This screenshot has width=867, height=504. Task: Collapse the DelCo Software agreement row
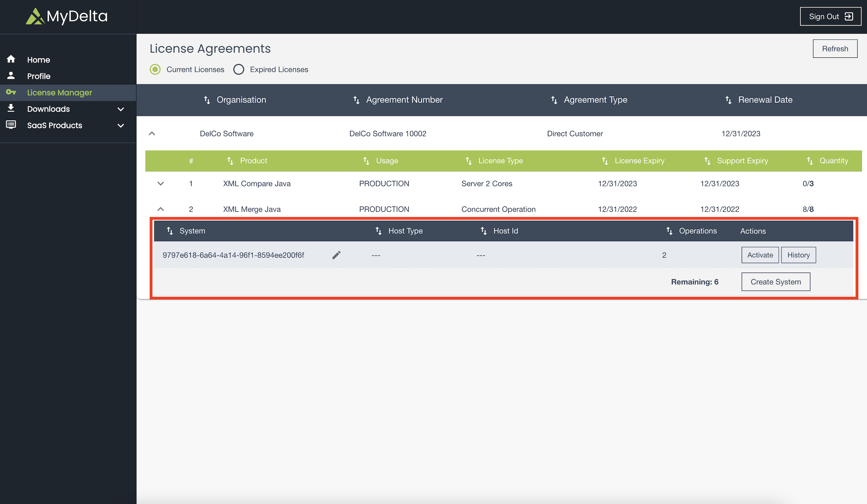click(x=152, y=133)
